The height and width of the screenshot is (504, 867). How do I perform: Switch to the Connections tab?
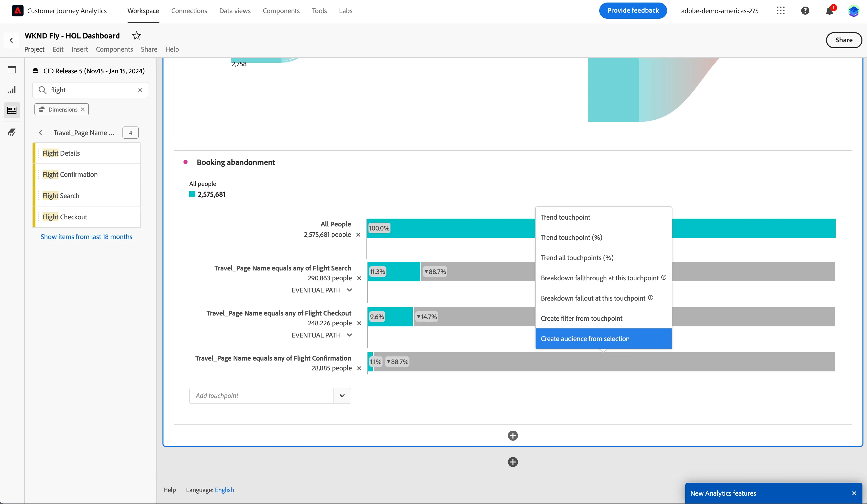(x=189, y=11)
